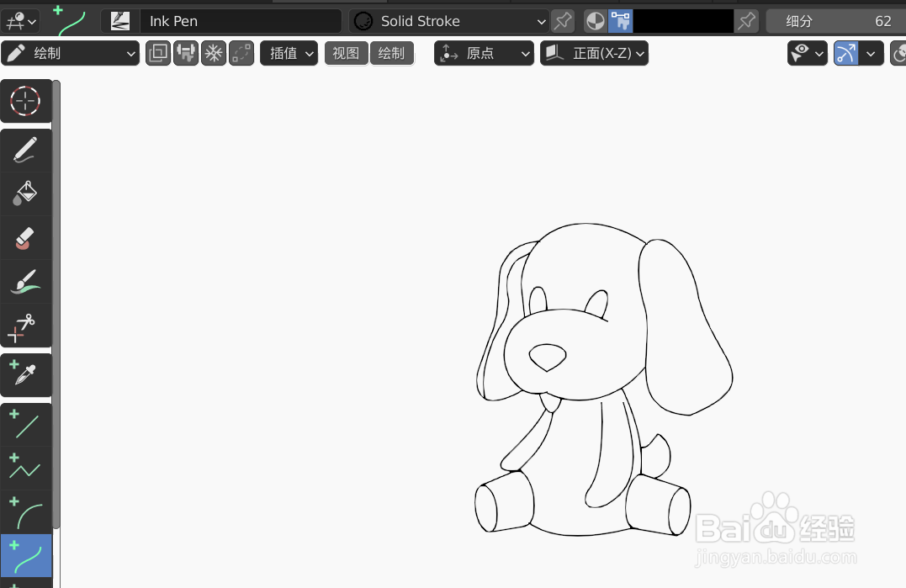Image resolution: width=906 pixels, height=588 pixels.
Task: Select Vertex Color mode icon
Action: (621, 21)
